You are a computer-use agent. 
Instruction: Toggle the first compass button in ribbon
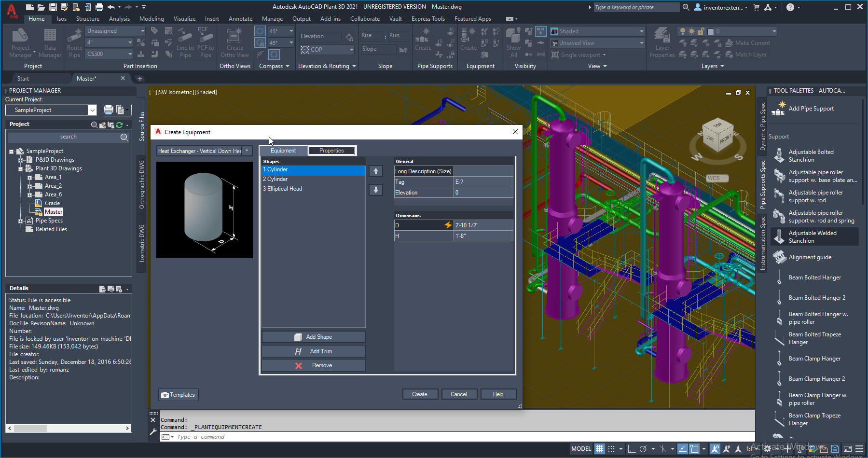tap(260, 31)
